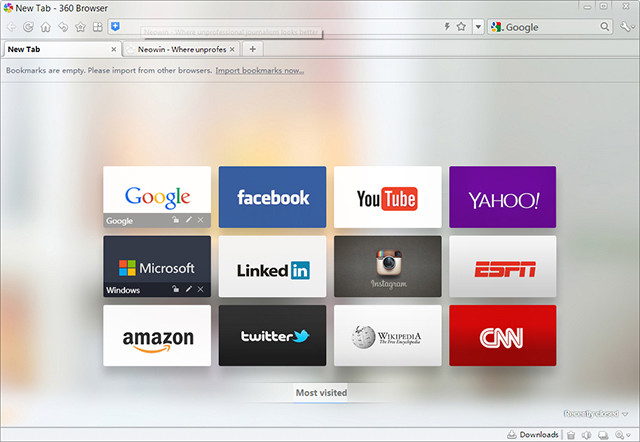Image resolution: width=640 pixels, height=442 pixels.
Task: Open the favorites star in the navigation toolbar
Action: point(80,27)
